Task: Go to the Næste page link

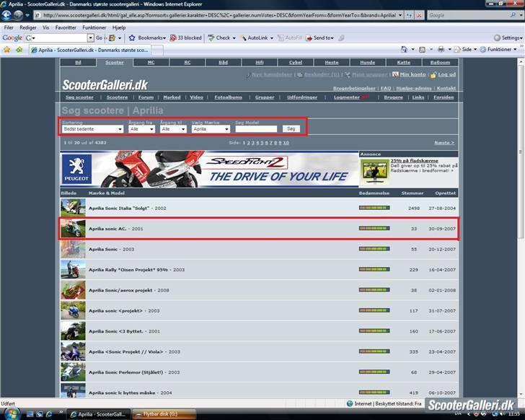Action: (x=444, y=143)
